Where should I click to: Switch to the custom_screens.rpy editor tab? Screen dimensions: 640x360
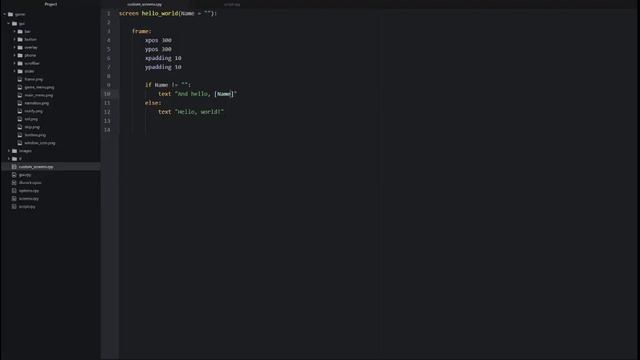pyautogui.click(x=144, y=4)
